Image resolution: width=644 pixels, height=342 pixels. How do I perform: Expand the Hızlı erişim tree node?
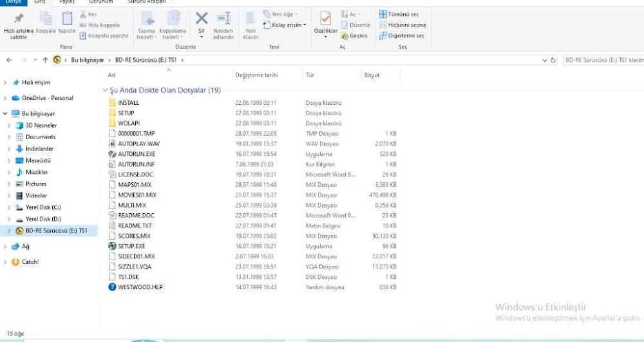coord(5,82)
